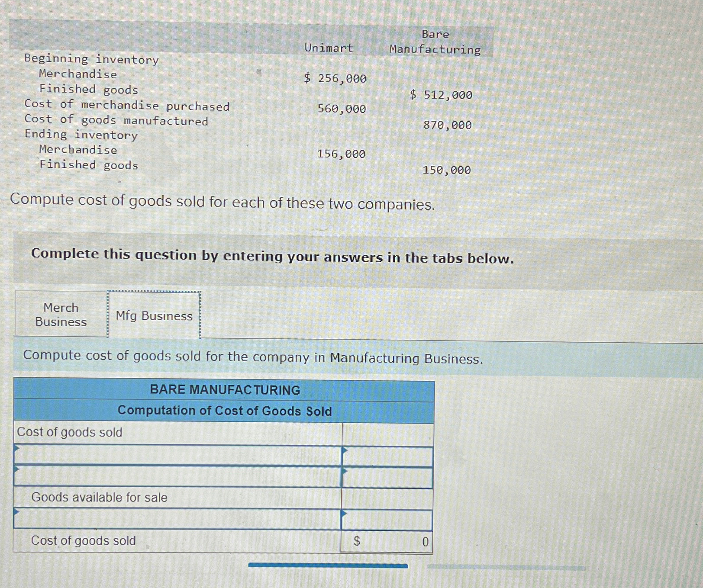The image size is (703, 588).
Task: Click the Goods available for sale label
Action: [99, 498]
